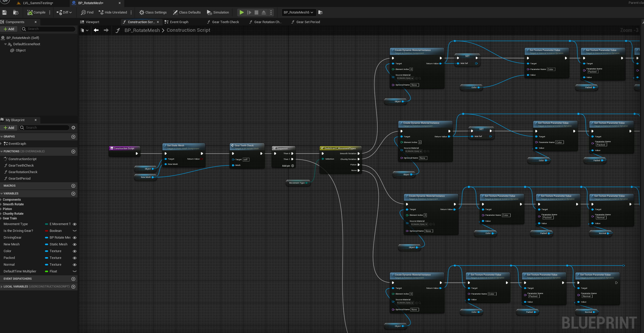Switch to the Event Graph tab
The height and width of the screenshot is (333, 644).
[x=179, y=22]
